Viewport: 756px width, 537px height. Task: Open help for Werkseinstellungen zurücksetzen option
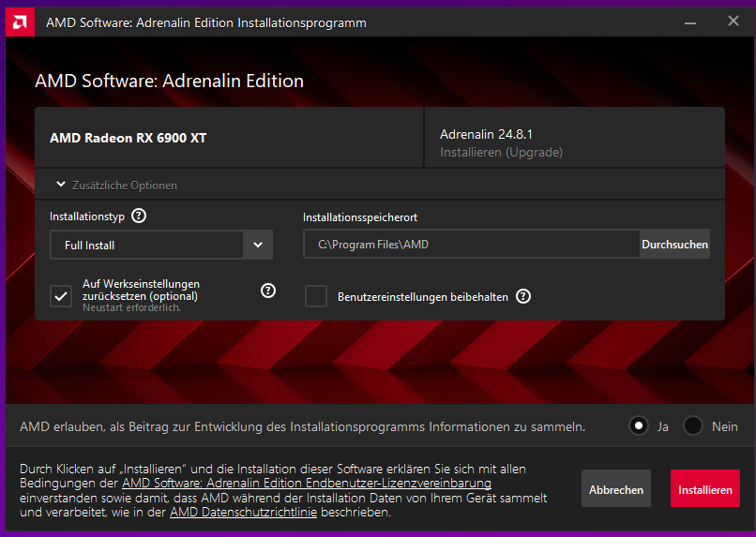point(268,291)
